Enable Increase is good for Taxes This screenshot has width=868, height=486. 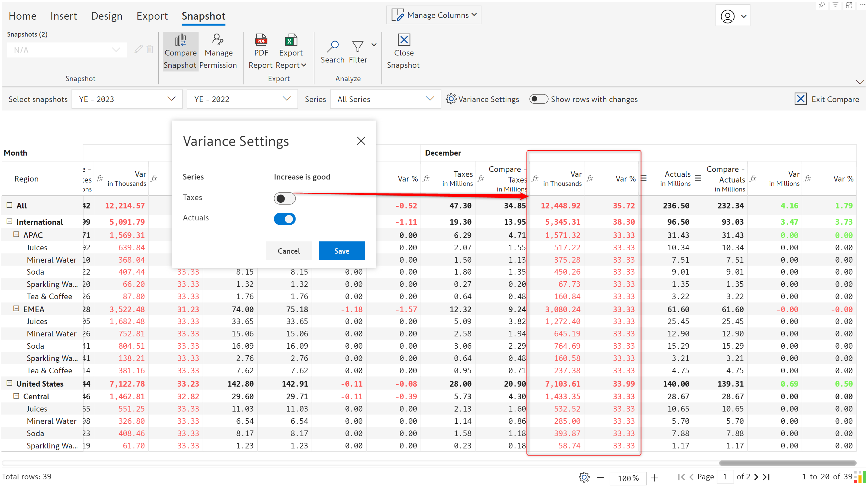[284, 198]
